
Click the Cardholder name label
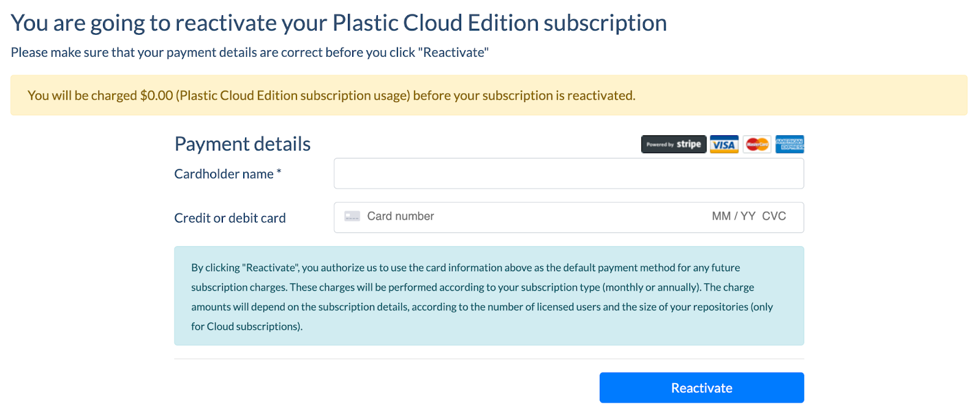(228, 174)
